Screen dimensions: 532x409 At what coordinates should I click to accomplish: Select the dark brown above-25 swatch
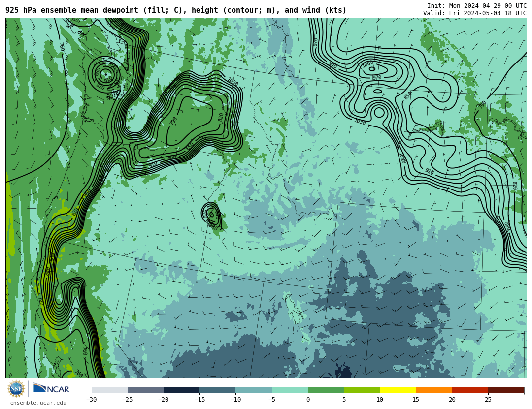click(506, 390)
